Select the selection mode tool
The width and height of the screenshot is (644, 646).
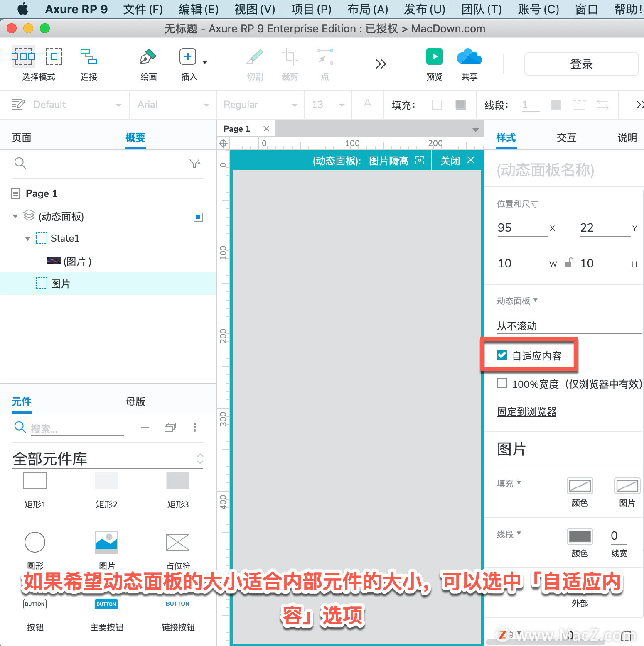tap(23, 56)
